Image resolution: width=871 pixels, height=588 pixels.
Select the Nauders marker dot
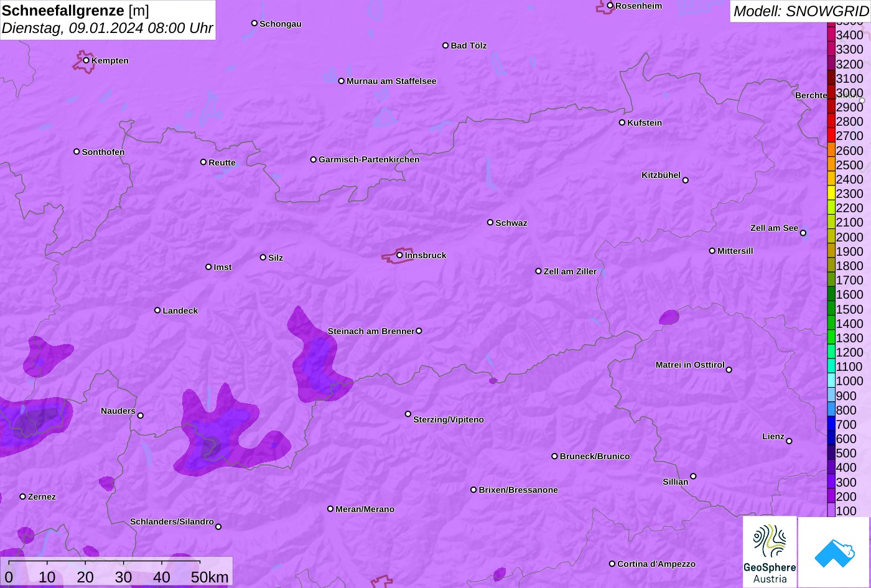[x=141, y=416]
